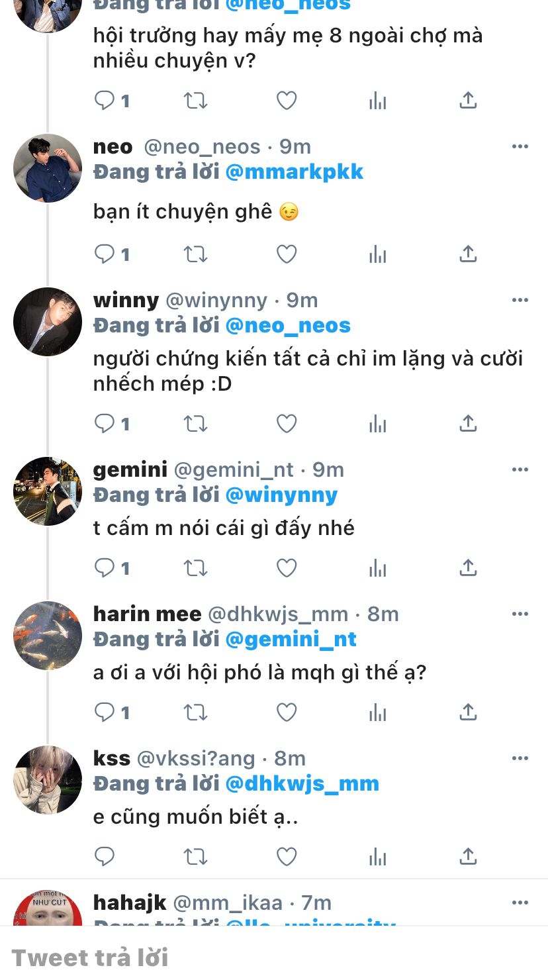Viewport: 548px width, 980px height.
Task: View analytics for winny's tweet
Action: [x=377, y=424]
